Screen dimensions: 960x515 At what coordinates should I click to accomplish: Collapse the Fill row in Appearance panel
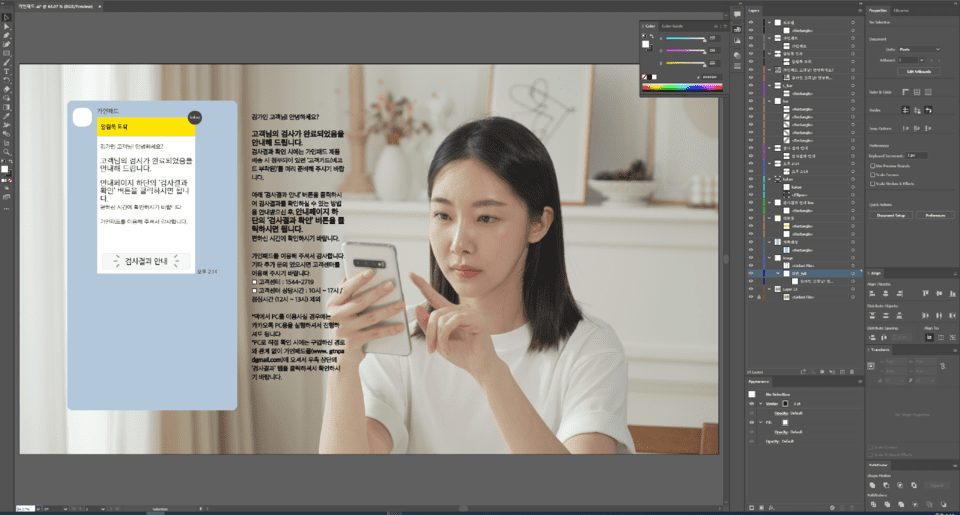tap(761, 423)
